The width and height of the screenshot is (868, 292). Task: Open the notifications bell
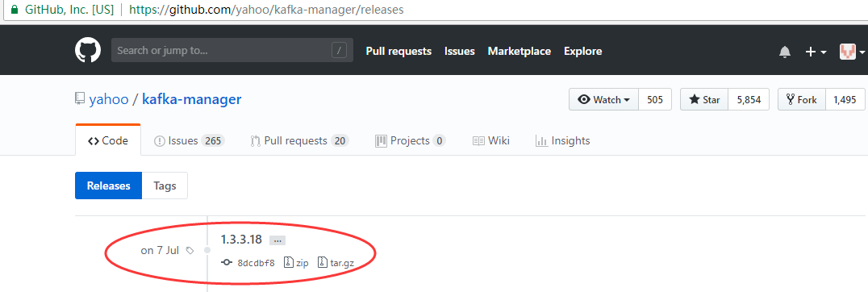coord(784,52)
